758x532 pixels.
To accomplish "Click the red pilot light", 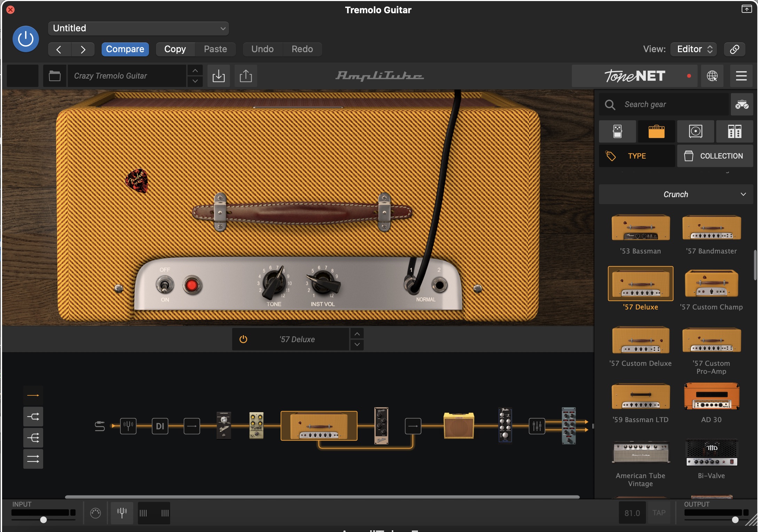I will [x=191, y=285].
